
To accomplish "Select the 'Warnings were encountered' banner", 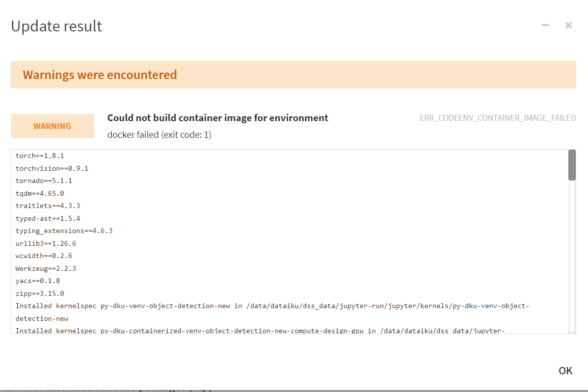I will coord(100,75).
